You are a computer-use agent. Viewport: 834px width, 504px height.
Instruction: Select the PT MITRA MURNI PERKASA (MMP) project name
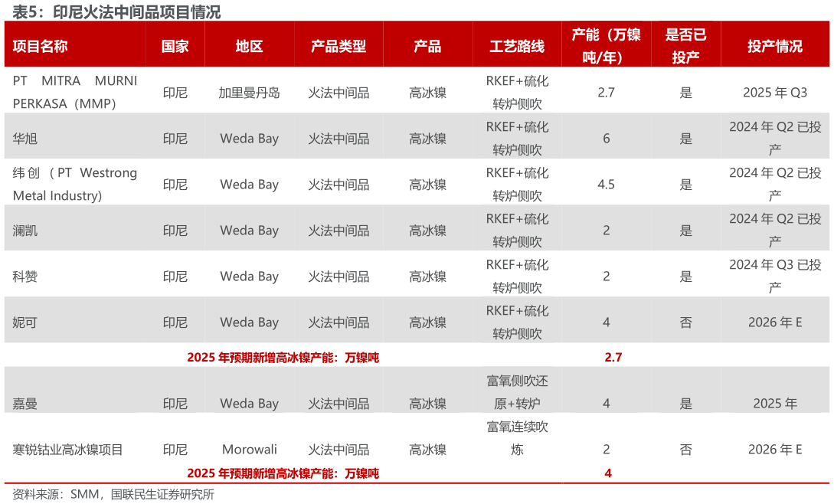coord(75,92)
